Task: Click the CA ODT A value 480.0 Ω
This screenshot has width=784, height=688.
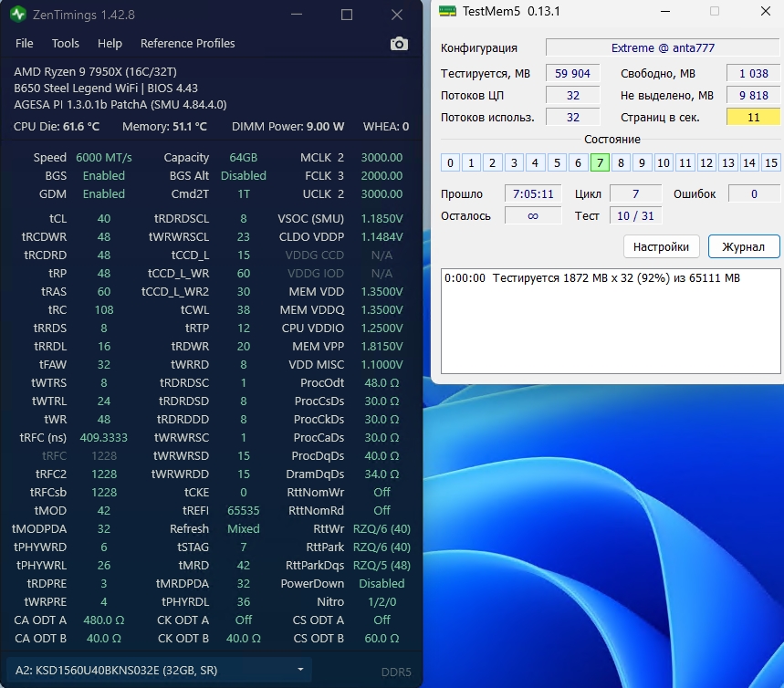Action: [x=103, y=620]
